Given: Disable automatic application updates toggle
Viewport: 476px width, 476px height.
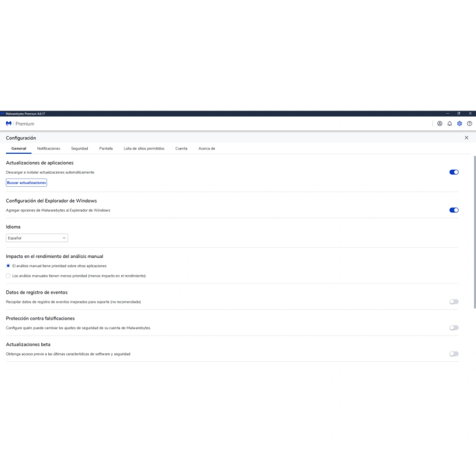Looking at the screenshot, I should (x=454, y=172).
